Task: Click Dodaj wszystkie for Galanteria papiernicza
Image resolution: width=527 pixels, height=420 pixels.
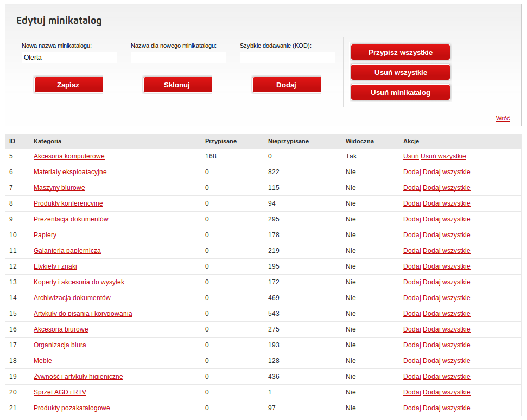Action: coord(446,251)
